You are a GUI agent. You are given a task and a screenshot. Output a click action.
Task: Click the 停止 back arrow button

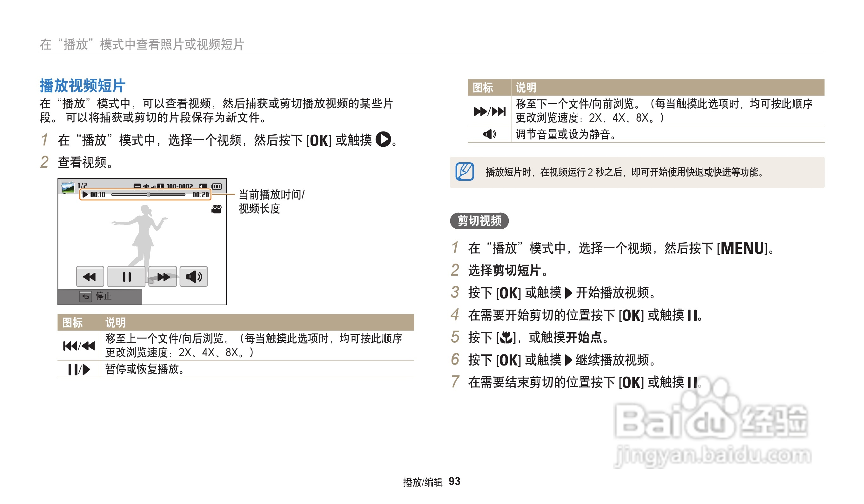[x=85, y=297]
